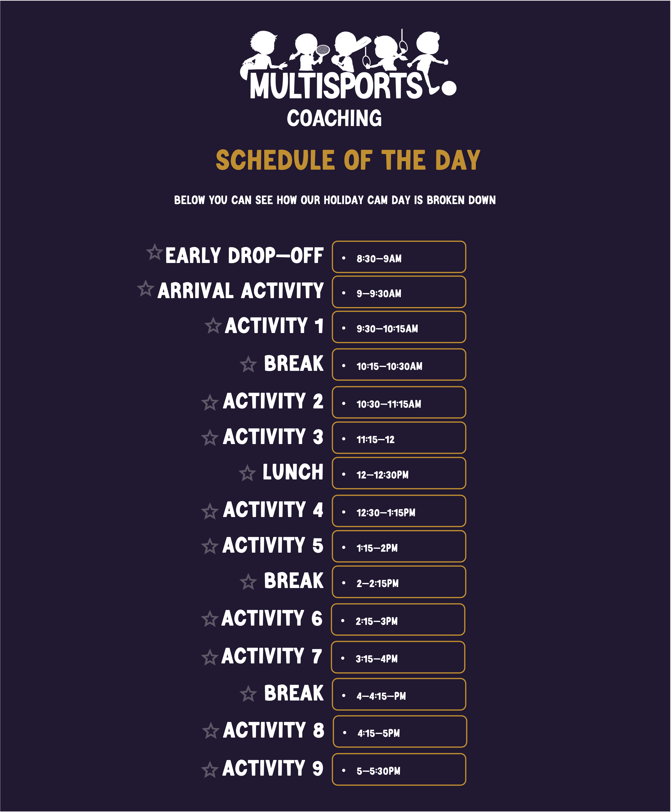Viewport: 671px width, 812px height.
Task: Click the star beside Early Drop-Off
Action: click(x=155, y=252)
